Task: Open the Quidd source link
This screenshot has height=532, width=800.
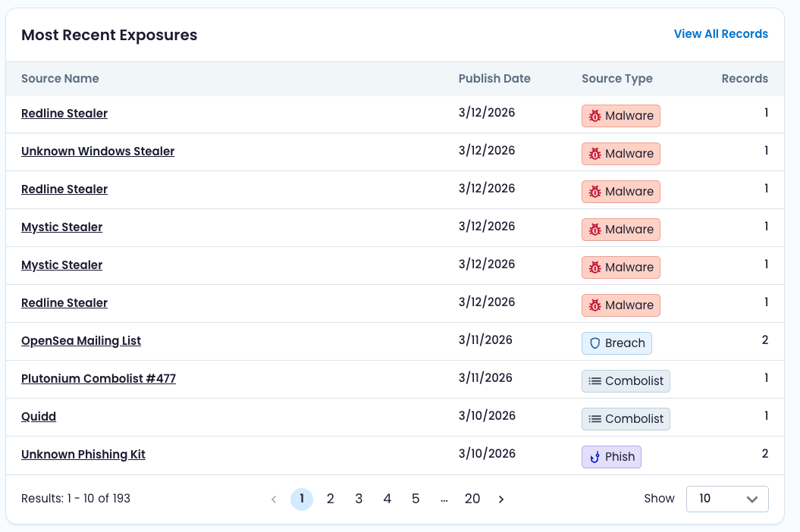Action: pos(38,416)
